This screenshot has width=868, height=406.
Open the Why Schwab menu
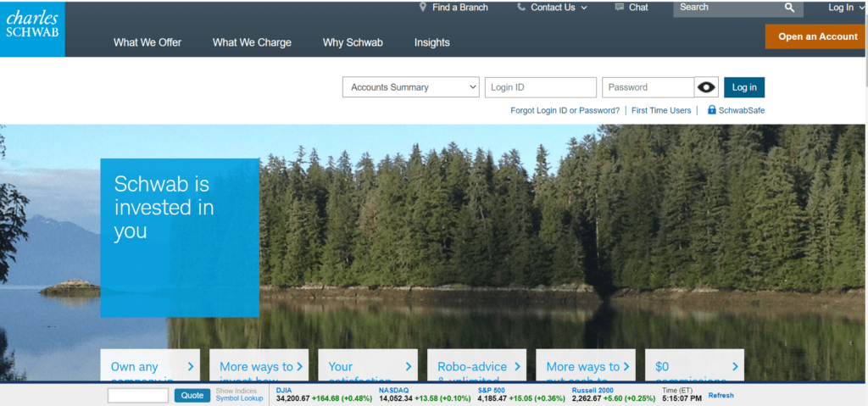353,42
